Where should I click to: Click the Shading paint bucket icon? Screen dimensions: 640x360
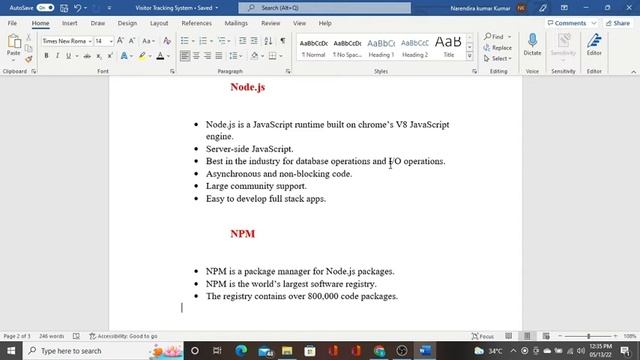pyautogui.click(x=255, y=56)
